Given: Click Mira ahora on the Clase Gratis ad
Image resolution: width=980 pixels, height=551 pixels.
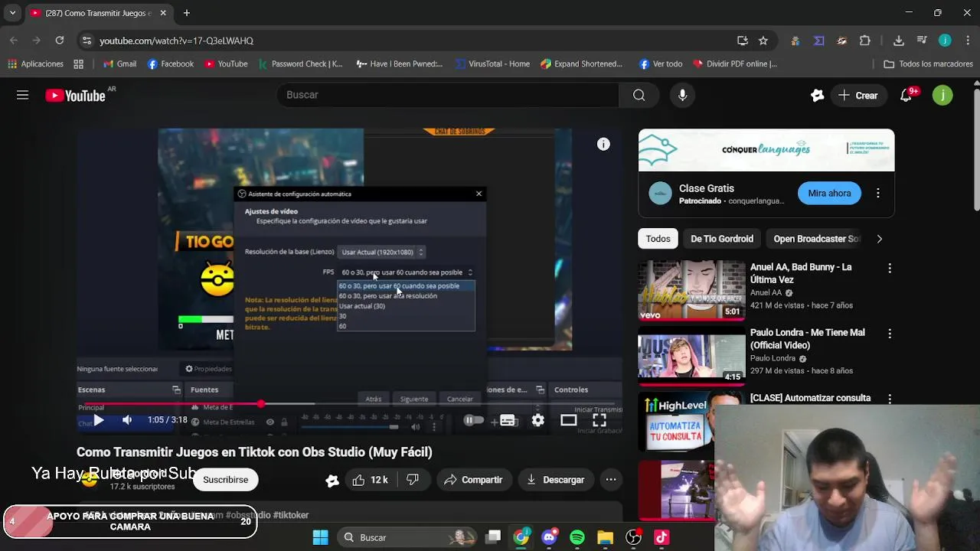Looking at the screenshot, I should click(829, 194).
